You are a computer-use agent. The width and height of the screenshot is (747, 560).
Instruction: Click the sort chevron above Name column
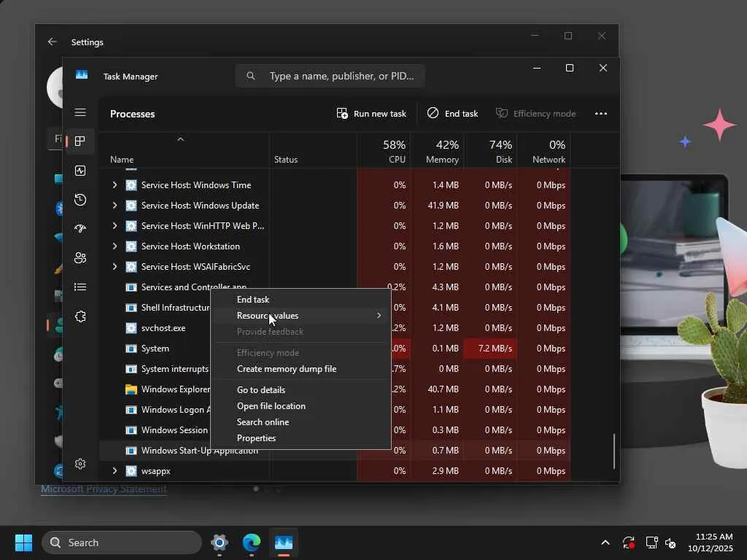coord(181,139)
